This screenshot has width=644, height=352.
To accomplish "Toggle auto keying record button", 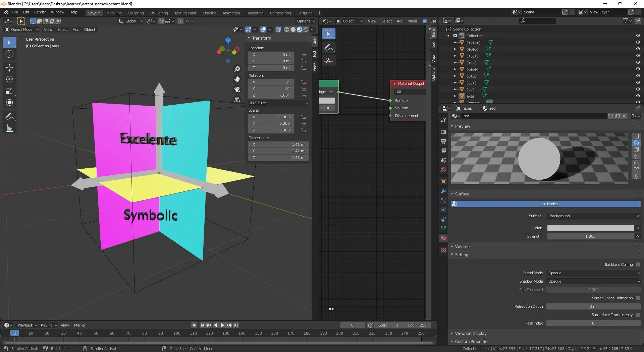I will tap(194, 325).
